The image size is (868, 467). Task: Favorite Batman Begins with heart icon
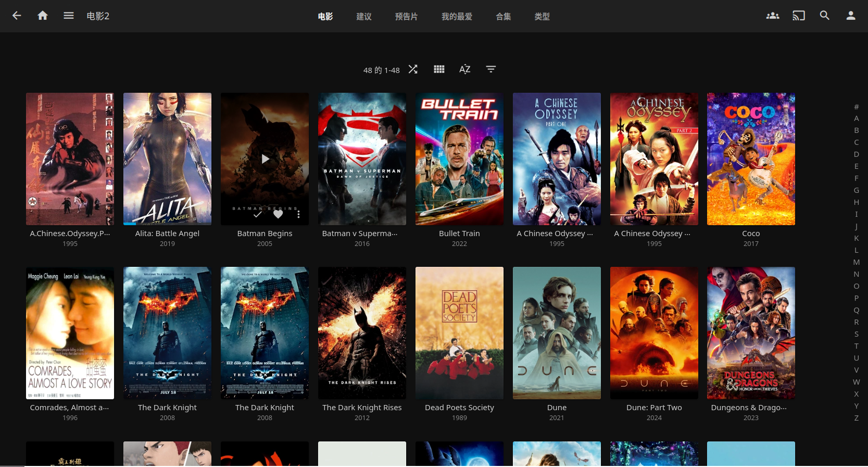click(278, 214)
